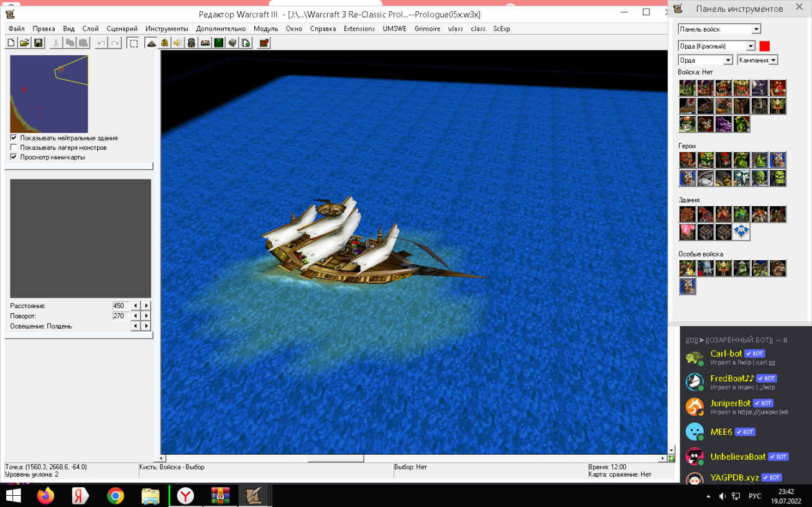Open the Import Manager toolbar icon
The height and width of the screenshot is (507, 812).
[246, 43]
